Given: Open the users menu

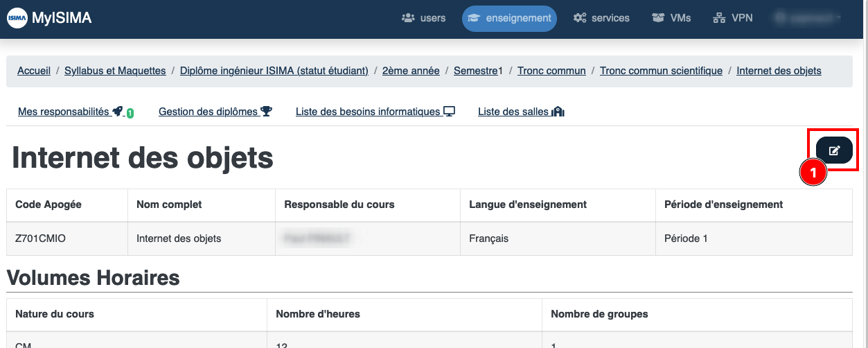Looking at the screenshot, I should [x=424, y=18].
